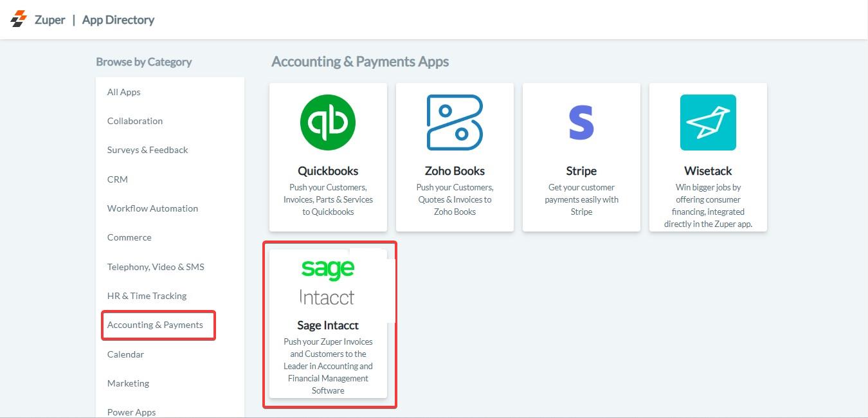View Telephony, Video & SMS apps
This screenshot has width=868, height=418.
click(x=156, y=266)
